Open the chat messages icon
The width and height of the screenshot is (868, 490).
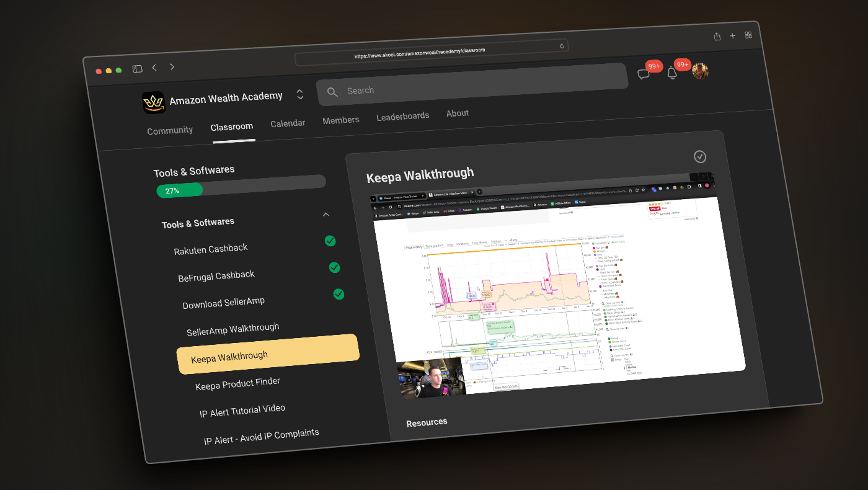click(644, 74)
